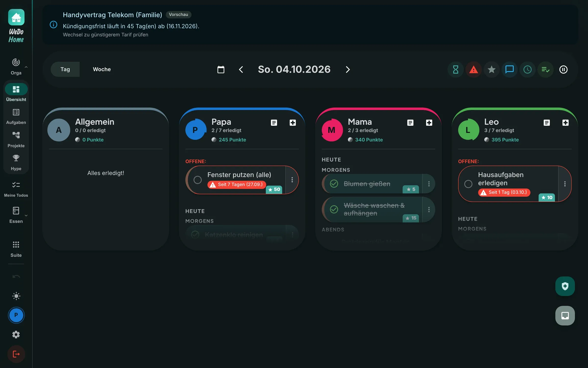
Task: Go to previous day arrow
Action: [241, 69]
